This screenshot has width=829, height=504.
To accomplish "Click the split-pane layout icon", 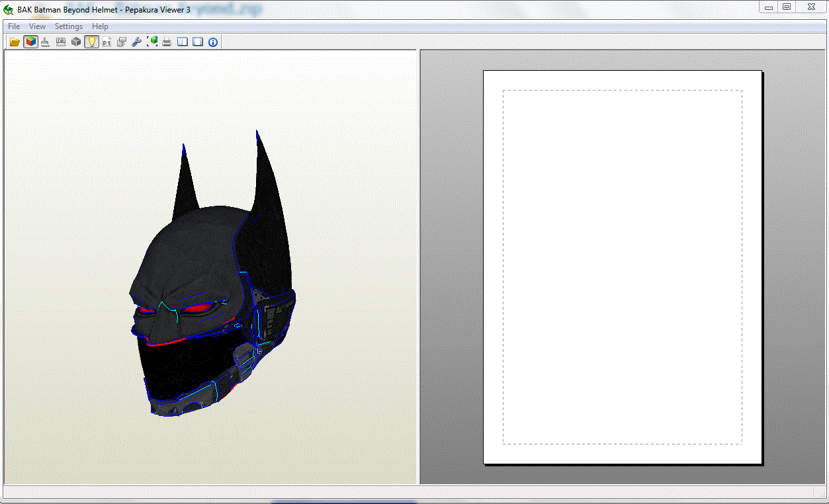I will coord(183,42).
